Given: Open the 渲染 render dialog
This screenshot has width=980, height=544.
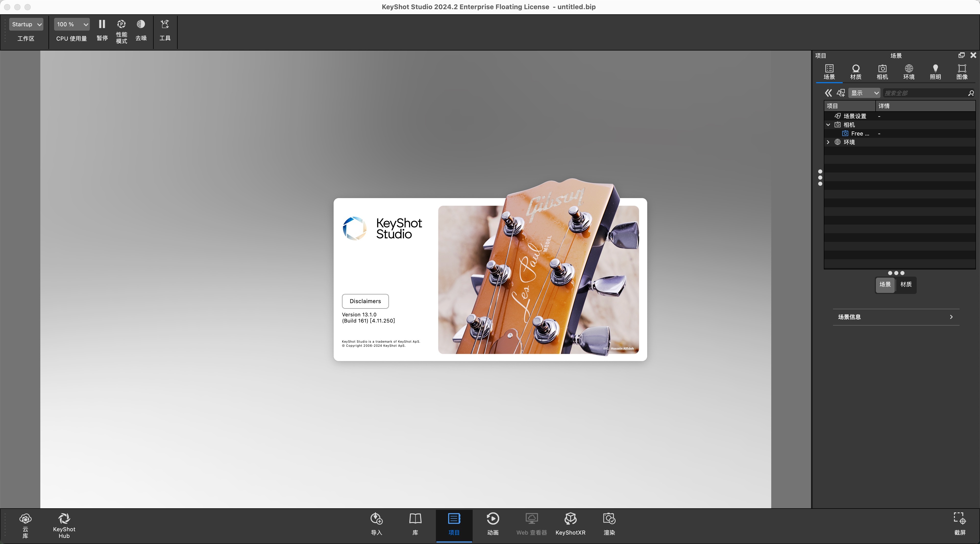Looking at the screenshot, I should coord(609,524).
